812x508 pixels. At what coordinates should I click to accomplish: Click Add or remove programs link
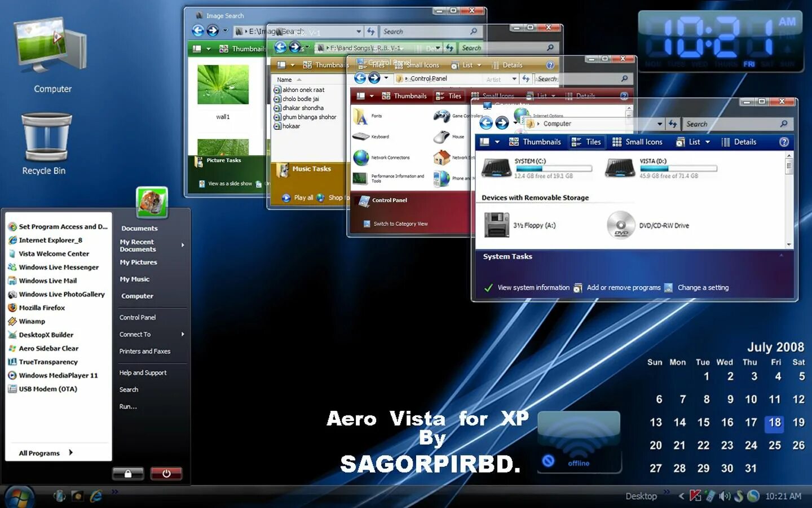coord(624,287)
